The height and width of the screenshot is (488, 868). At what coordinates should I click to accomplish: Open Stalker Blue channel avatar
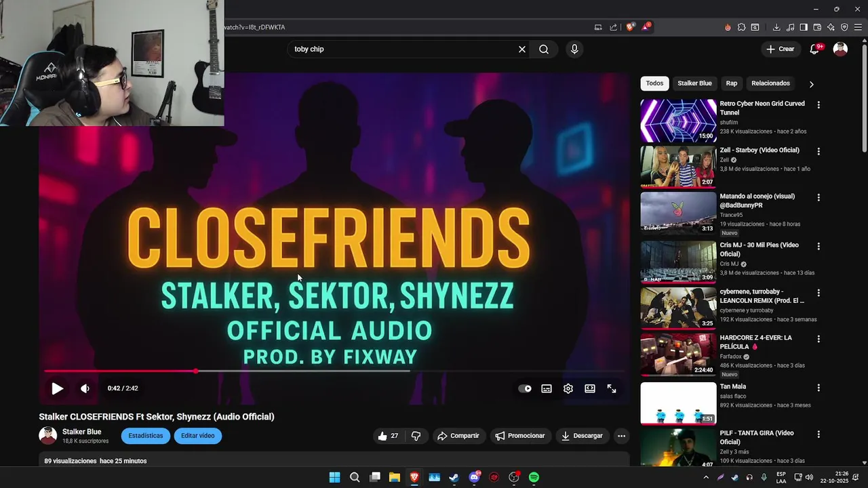tap(48, 436)
